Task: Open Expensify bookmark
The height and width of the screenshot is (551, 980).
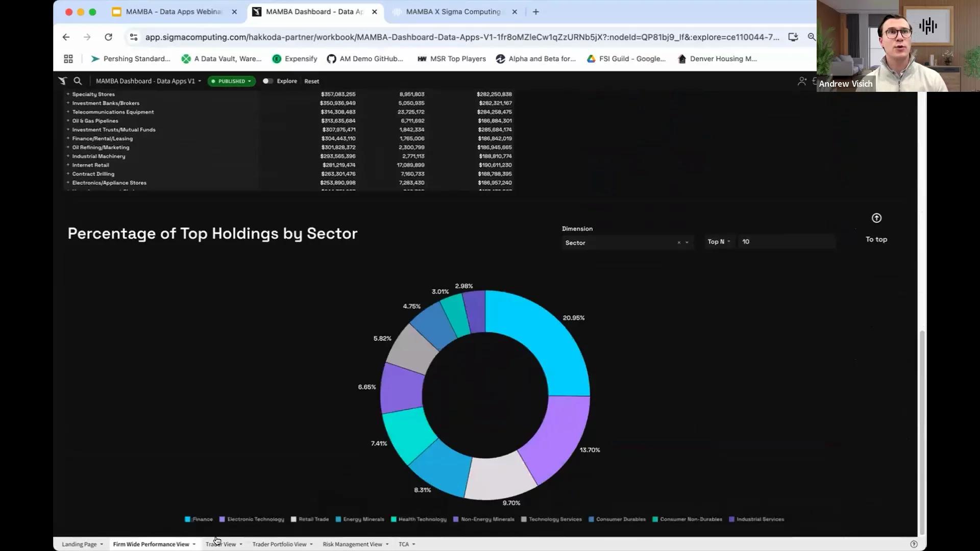Action: pos(295,59)
